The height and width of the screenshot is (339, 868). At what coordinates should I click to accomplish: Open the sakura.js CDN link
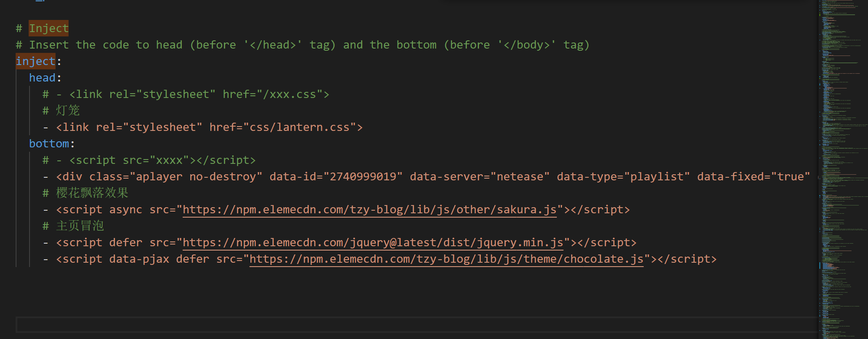coord(369,210)
